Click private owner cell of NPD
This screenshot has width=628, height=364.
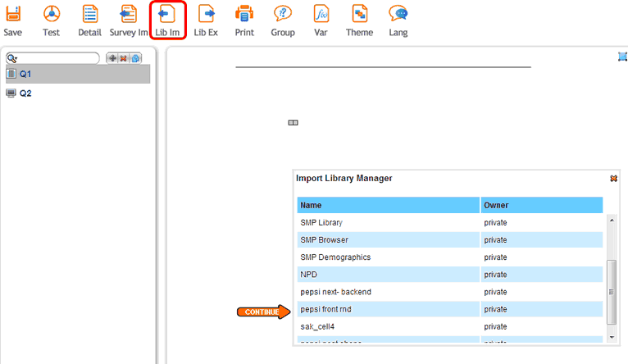pos(542,275)
